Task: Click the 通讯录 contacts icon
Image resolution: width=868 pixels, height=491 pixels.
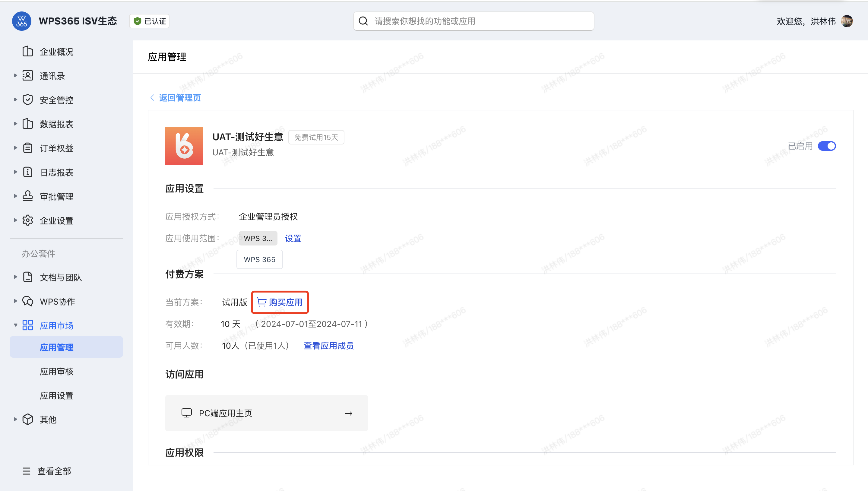Action: point(28,75)
